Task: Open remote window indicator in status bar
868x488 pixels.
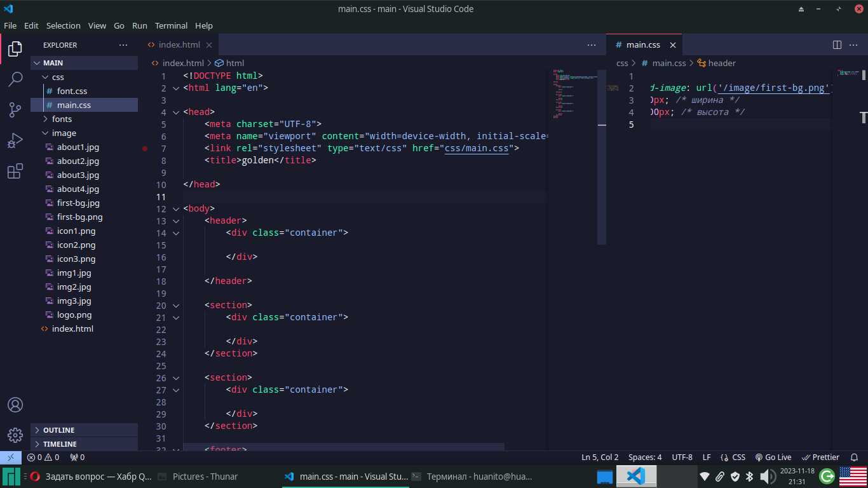Action: [x=11, y=457]
